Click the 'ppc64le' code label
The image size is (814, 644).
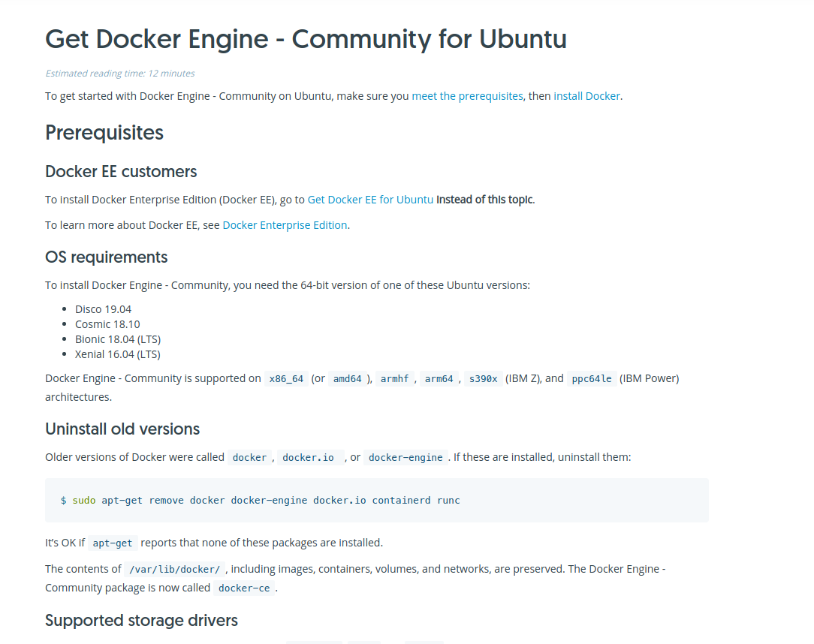592,379
